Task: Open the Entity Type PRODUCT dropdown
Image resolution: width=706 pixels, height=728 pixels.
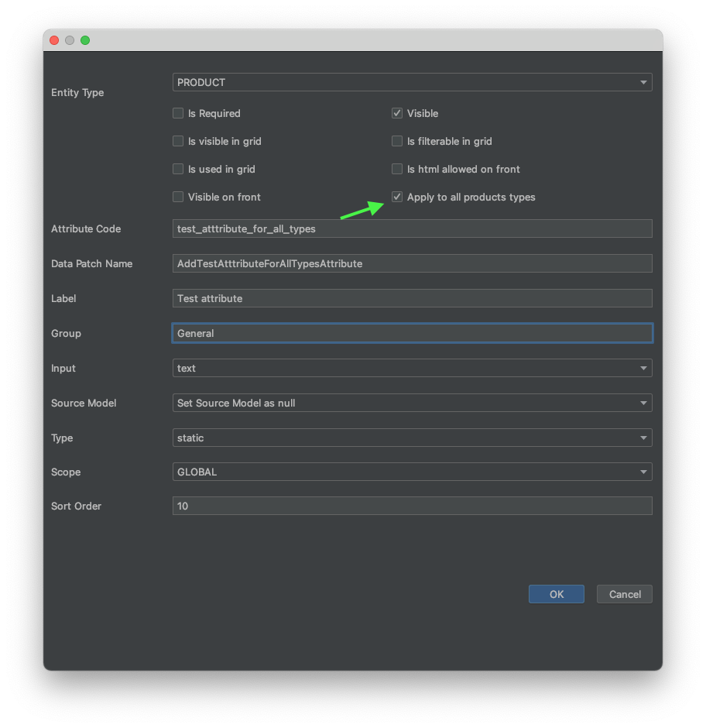Action: (x=412, y=82)
